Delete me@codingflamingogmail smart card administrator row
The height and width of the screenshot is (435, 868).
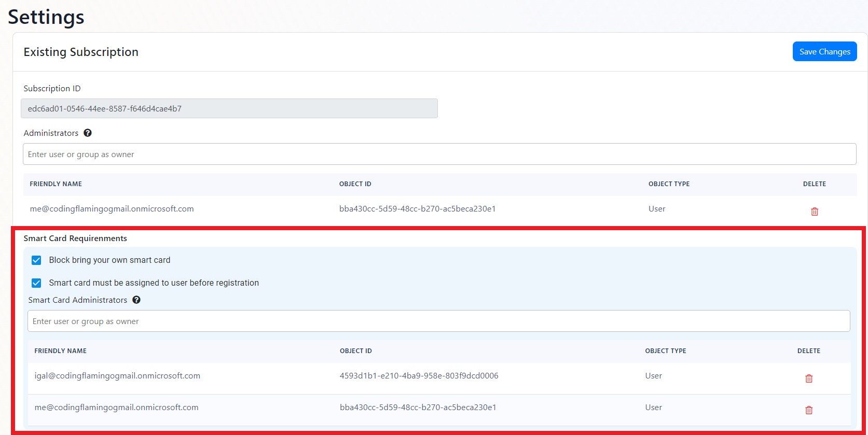click(809, 410)
